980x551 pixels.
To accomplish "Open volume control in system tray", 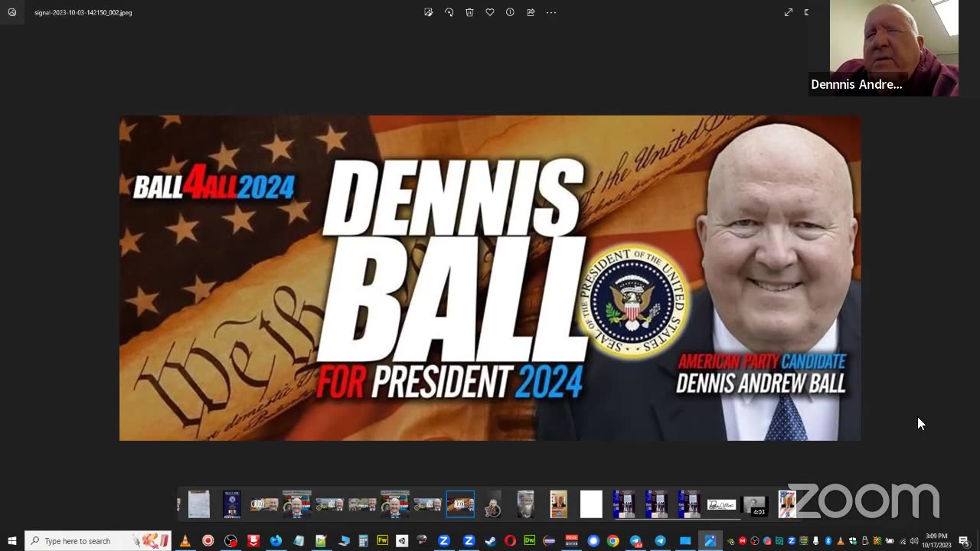I will click(914, 541).
